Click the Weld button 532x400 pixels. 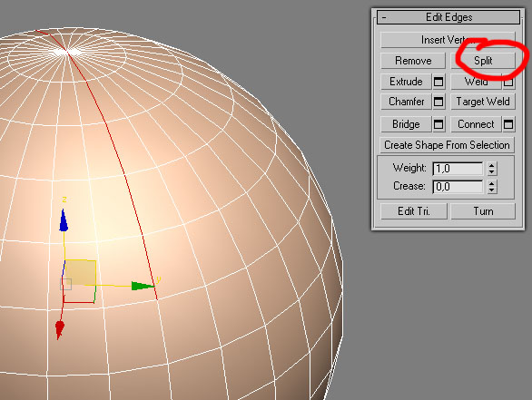(x=476, y=82)
